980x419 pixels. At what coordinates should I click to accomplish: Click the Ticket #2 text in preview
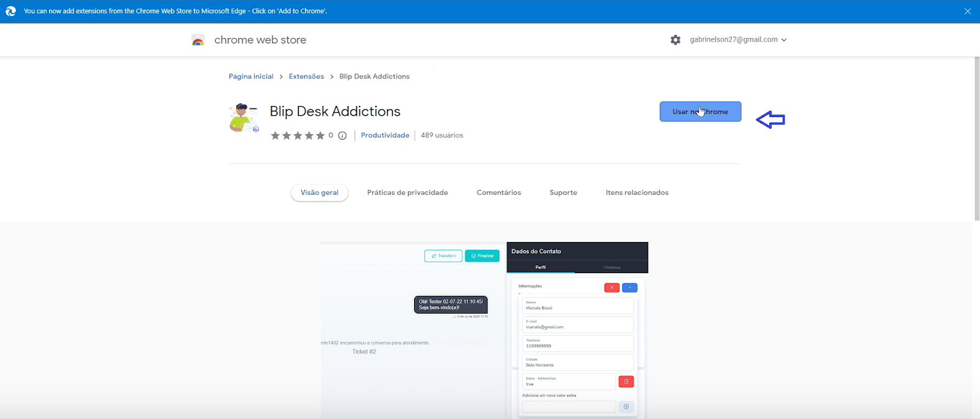point(364,352)
